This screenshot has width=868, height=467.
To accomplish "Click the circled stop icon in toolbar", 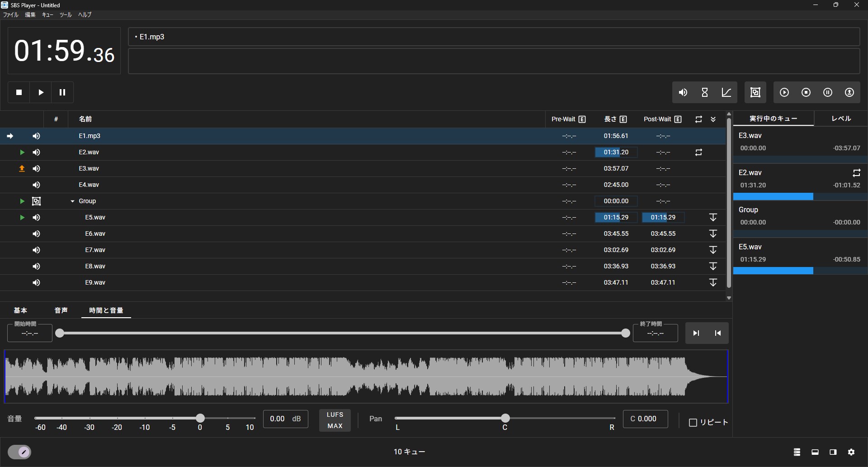I will pos(806,92).
